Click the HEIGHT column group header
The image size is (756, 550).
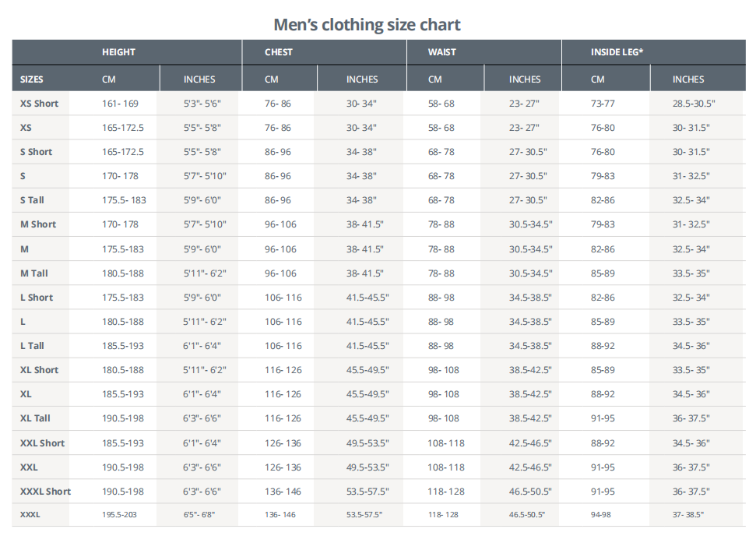point(118,52)
